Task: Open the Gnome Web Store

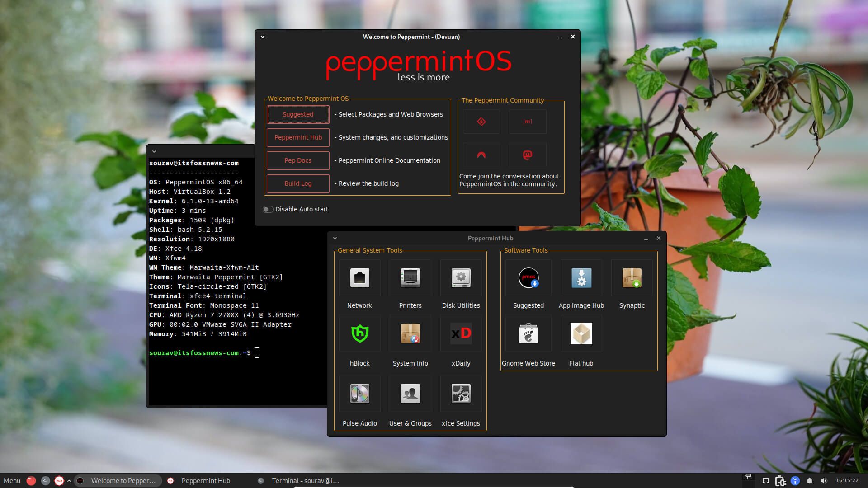Action: [528, 333]
